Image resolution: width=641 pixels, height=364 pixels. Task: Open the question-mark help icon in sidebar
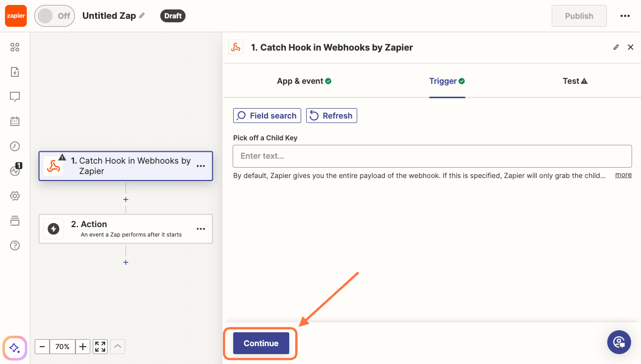click(x=15, y=245)
